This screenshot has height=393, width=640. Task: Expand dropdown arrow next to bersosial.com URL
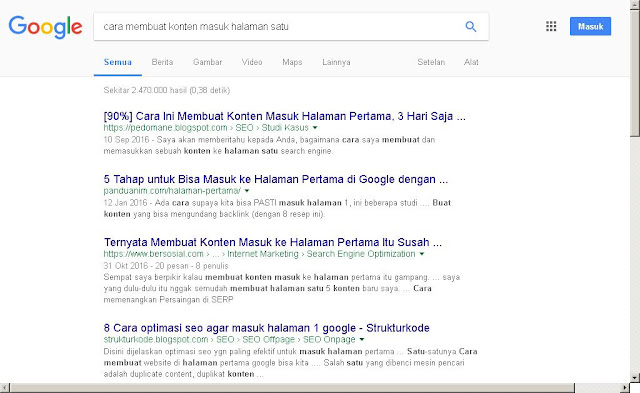click(x=422, y=254)
